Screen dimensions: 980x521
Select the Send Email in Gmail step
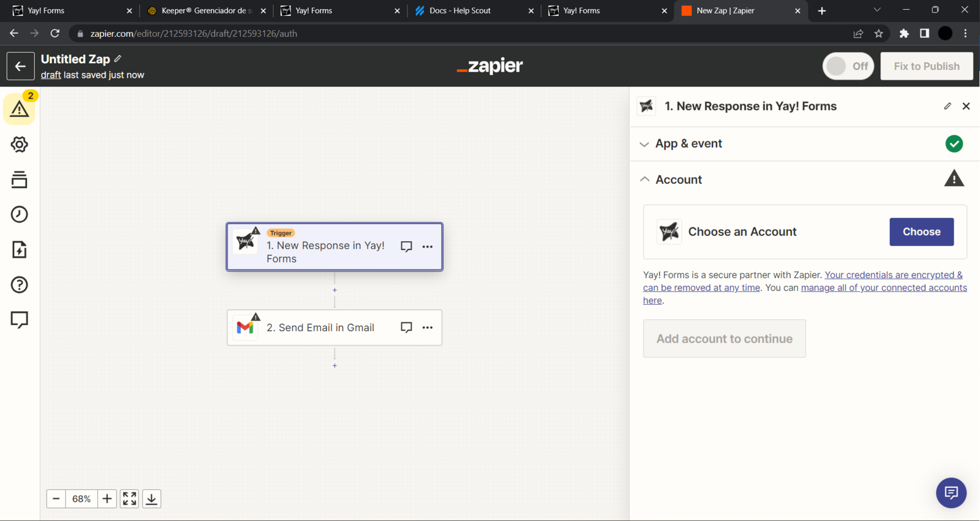pos(320,328)
